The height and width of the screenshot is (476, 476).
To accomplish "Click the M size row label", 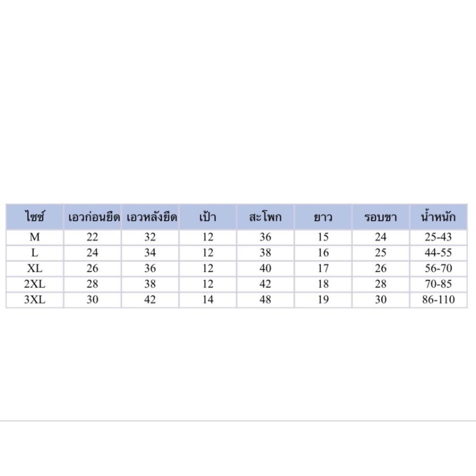I will [x=35, y=237].
